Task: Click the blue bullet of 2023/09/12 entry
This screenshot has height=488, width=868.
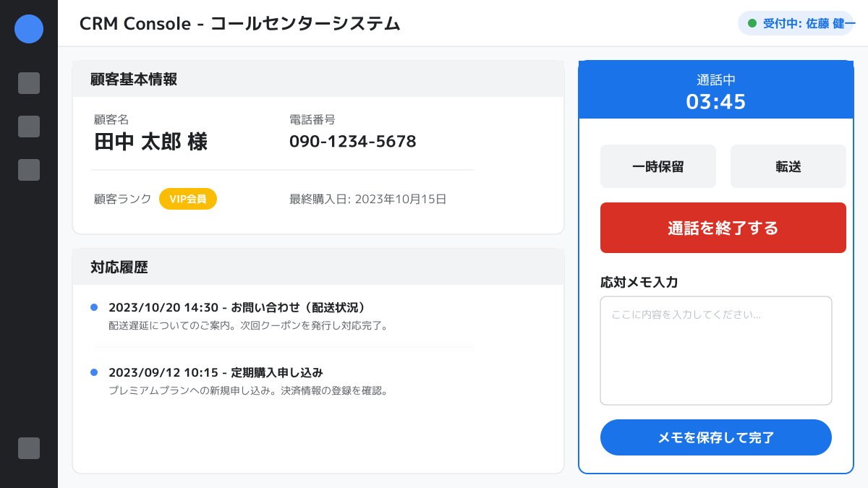Action: (94, 372)
